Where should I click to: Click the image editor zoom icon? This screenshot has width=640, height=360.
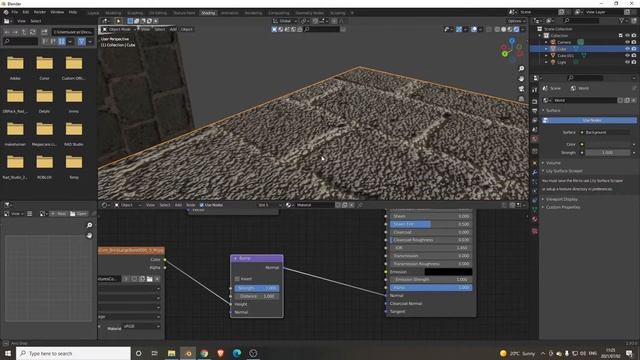point(89,225)
